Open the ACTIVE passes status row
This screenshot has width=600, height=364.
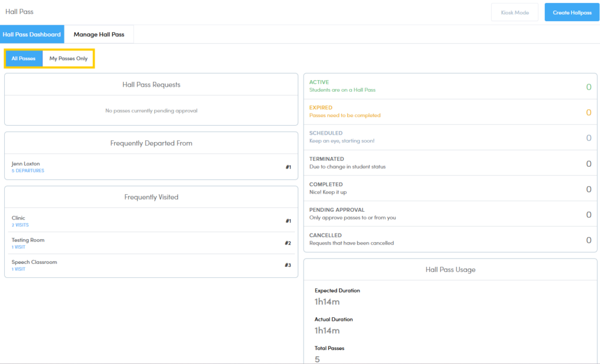pos(450,87)
